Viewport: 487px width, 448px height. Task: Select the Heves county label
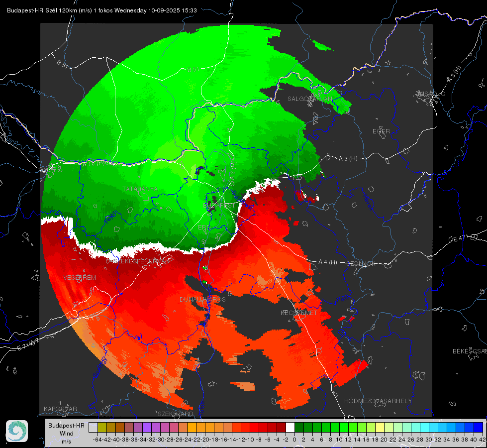(x=368, y=202)
